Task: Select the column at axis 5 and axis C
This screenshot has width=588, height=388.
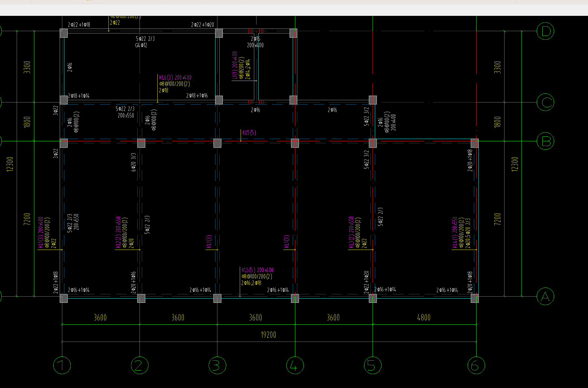Action: tap(373, 100)
